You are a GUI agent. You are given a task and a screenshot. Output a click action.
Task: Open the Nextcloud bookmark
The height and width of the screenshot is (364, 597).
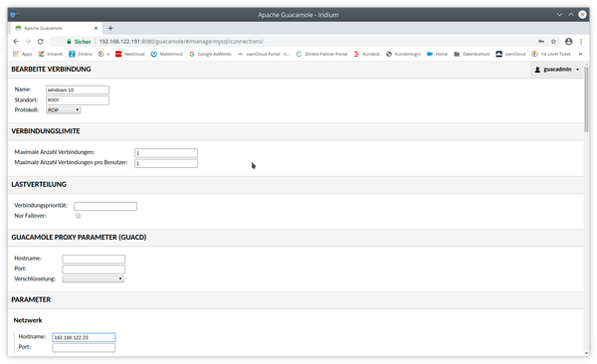point(130,54)
